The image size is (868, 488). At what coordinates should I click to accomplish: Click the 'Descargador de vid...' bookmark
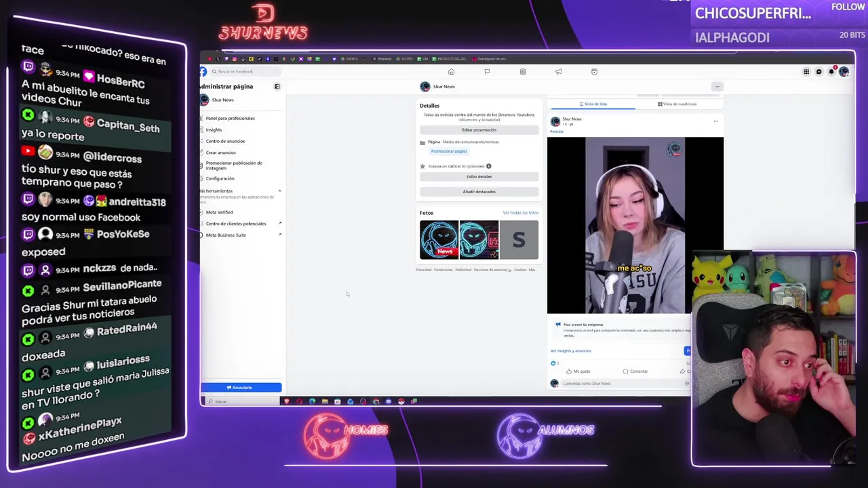point(490,59)
